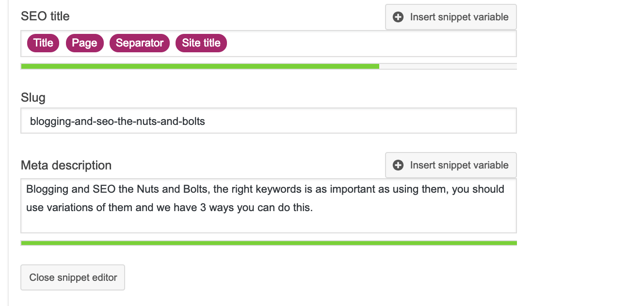Click the plus icon beside Meta description
Viewport: 644px width, 306px height.
pyautogui.click(x=398, y=165)
